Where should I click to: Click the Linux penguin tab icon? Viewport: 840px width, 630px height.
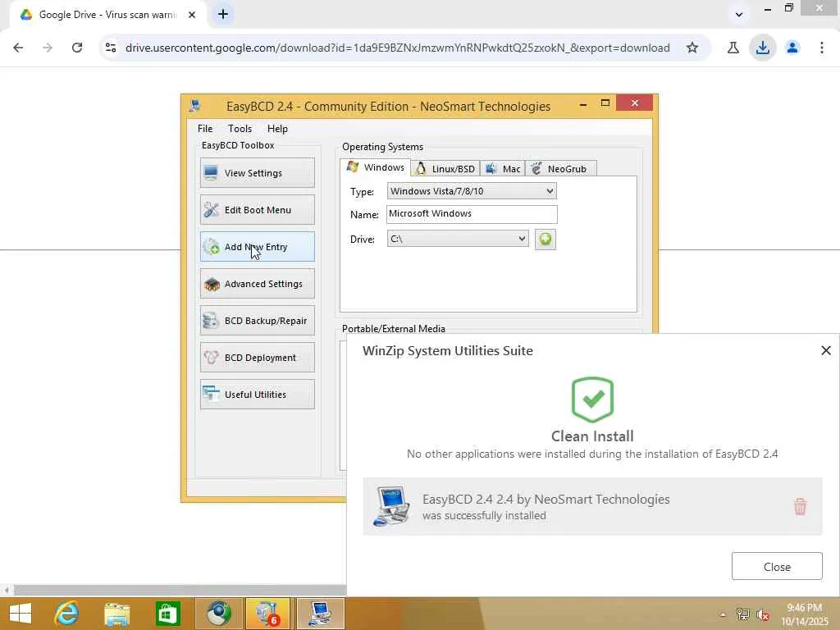coord(421,169)
